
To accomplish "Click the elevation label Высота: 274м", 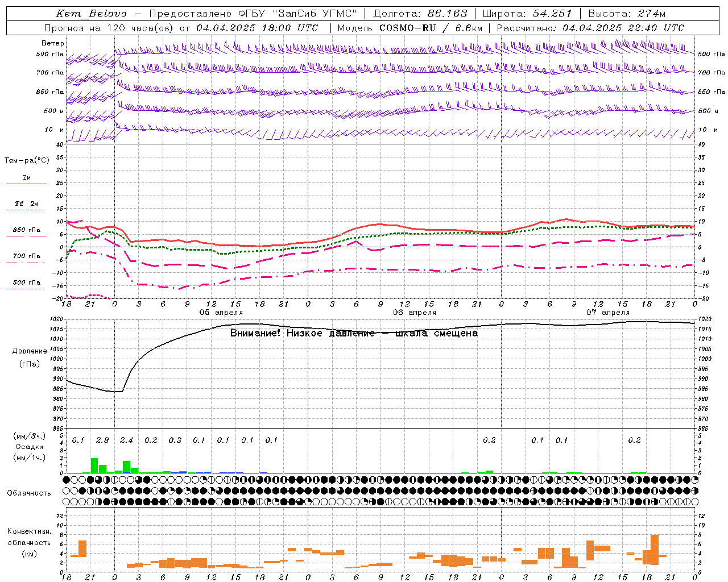I will pos(627,14).
